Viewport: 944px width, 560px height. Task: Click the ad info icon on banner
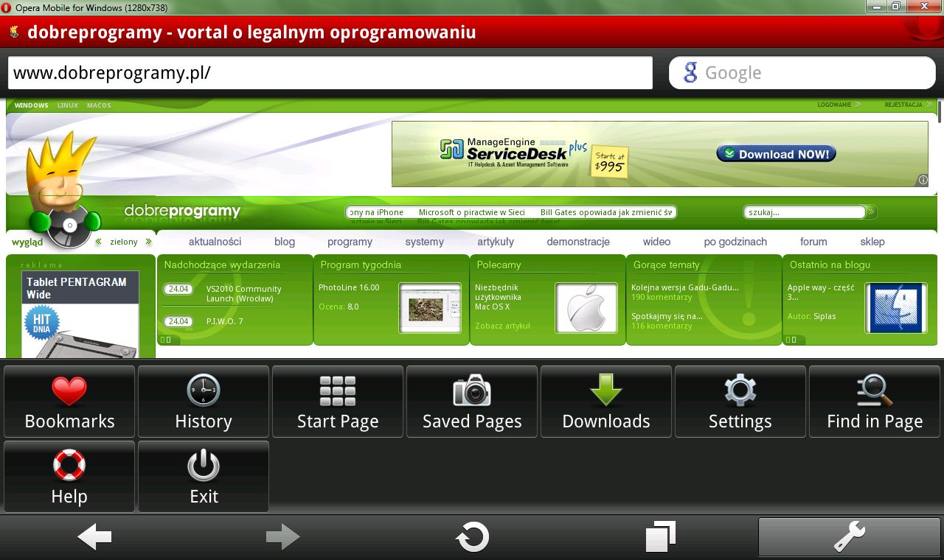pyautogui.click(x=923, y=180)
